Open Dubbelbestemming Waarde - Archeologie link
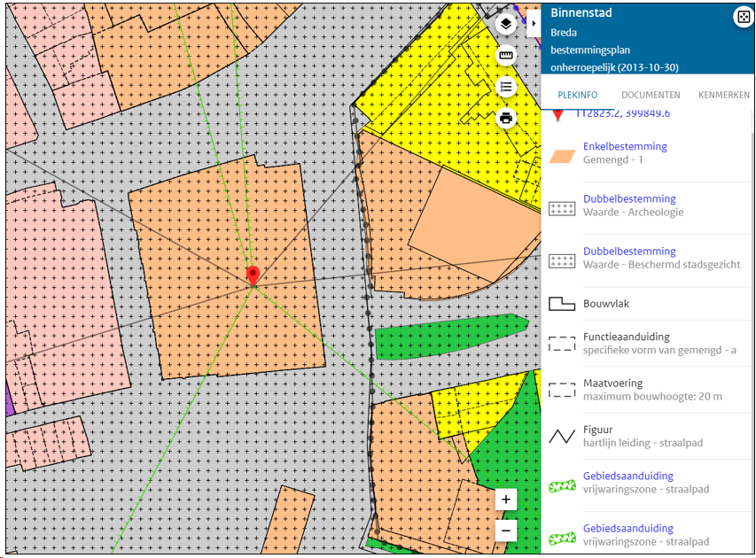Viewport: 756px width, 558px height. click(629, 199)
